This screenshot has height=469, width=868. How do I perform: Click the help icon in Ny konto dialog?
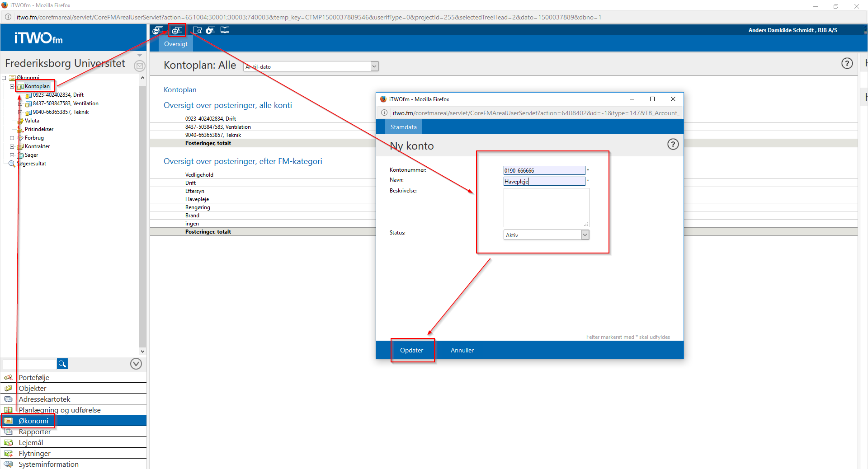673,144
